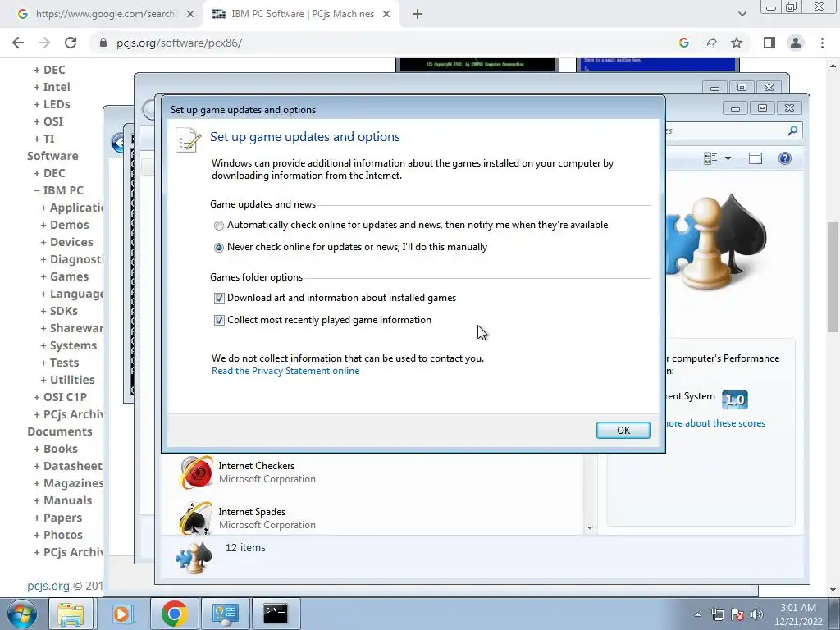Open Windows Media Player from the taskbar
840x630 pixels.
(122, 614)
